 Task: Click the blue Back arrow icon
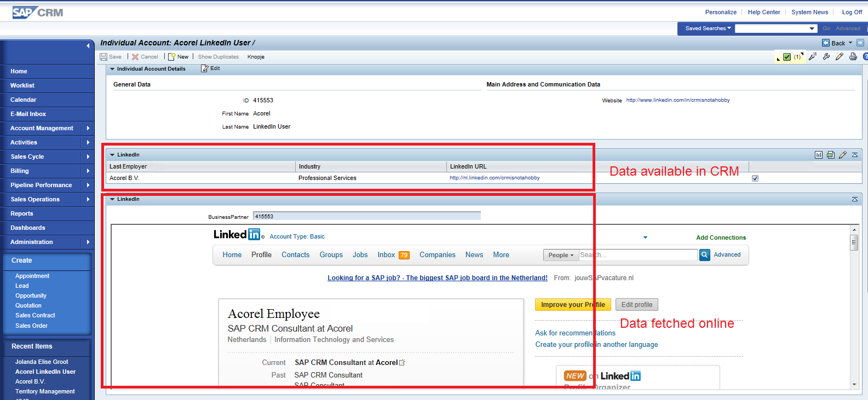[x=826, y=43]
